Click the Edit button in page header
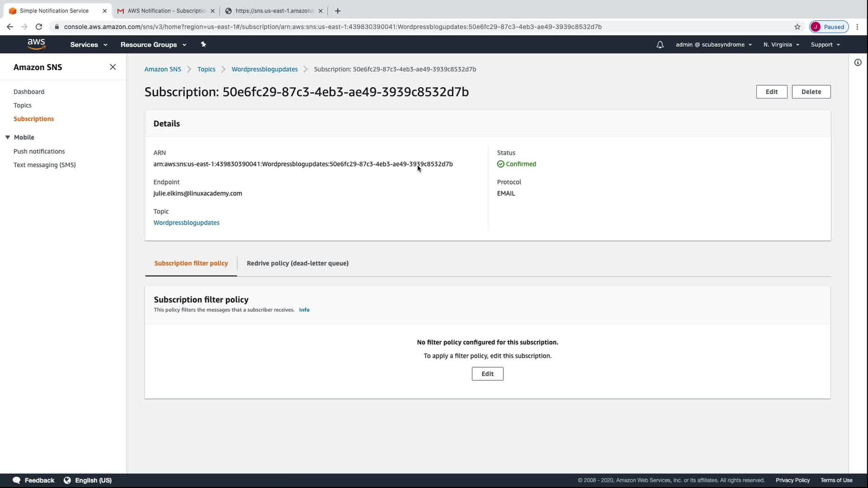868x488 pixels. (x=772, y=92)
